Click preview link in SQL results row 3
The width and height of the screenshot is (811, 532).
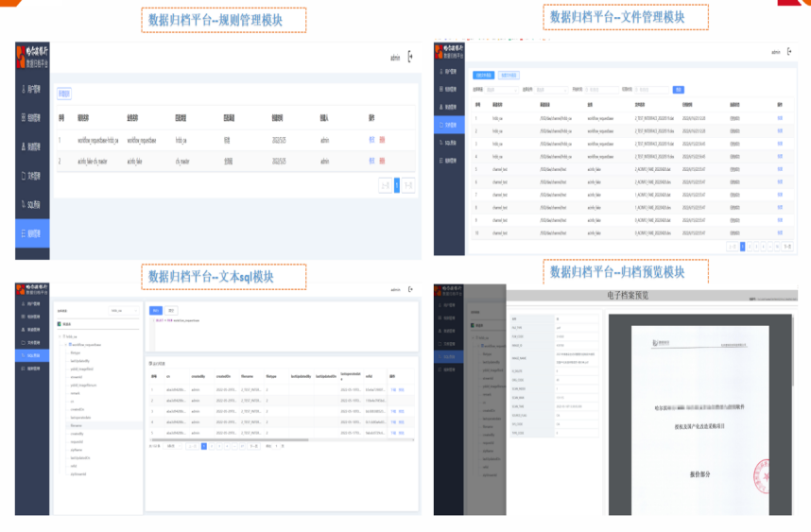pos(402,412)
